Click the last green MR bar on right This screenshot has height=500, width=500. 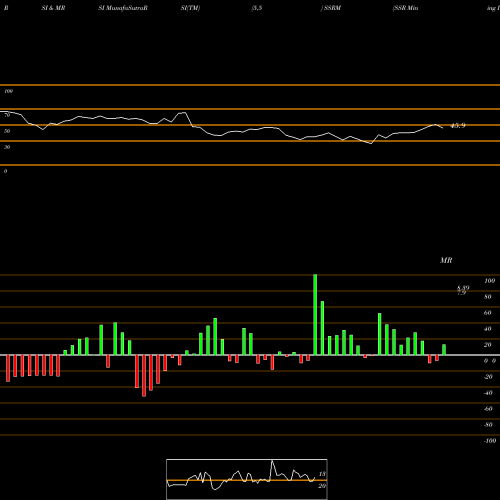point(444,350)
